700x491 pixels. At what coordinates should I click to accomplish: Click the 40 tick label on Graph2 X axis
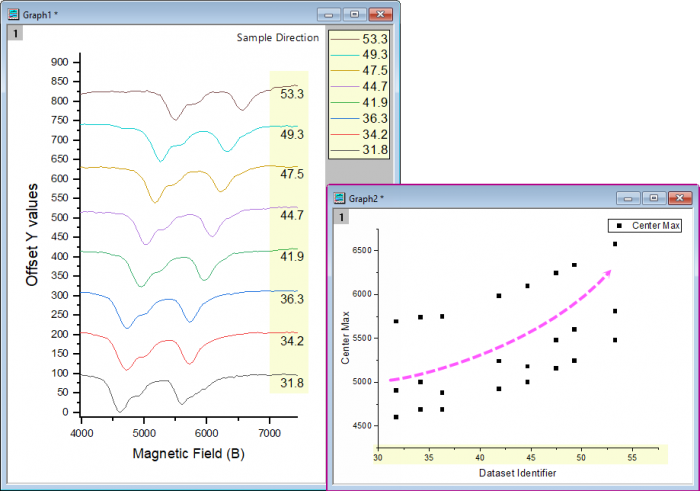480,458
